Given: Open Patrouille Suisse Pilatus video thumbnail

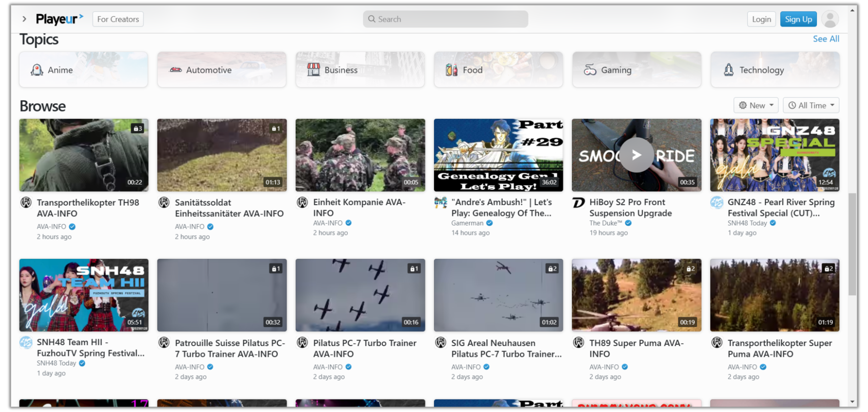Looking at the screenshot, I should click(222, 295).
